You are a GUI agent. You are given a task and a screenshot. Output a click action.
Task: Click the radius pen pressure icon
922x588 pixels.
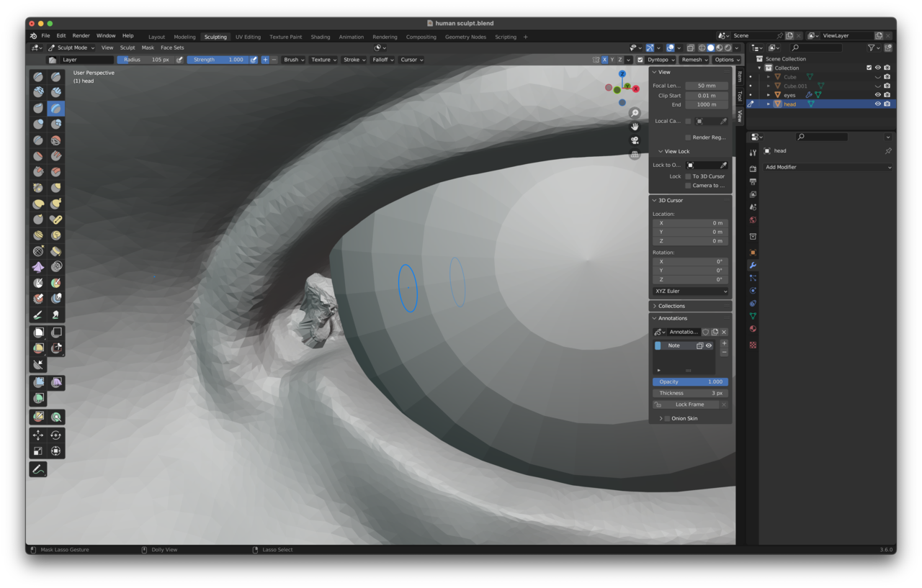179,60
